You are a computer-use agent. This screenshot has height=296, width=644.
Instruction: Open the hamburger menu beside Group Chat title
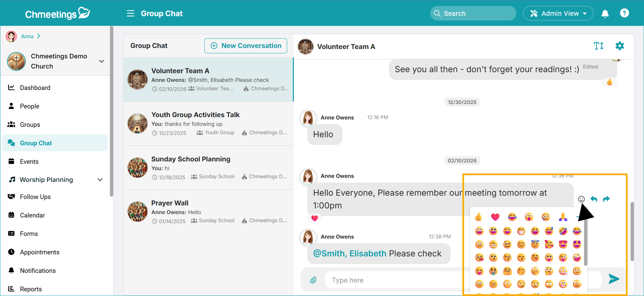click(130, 13)
